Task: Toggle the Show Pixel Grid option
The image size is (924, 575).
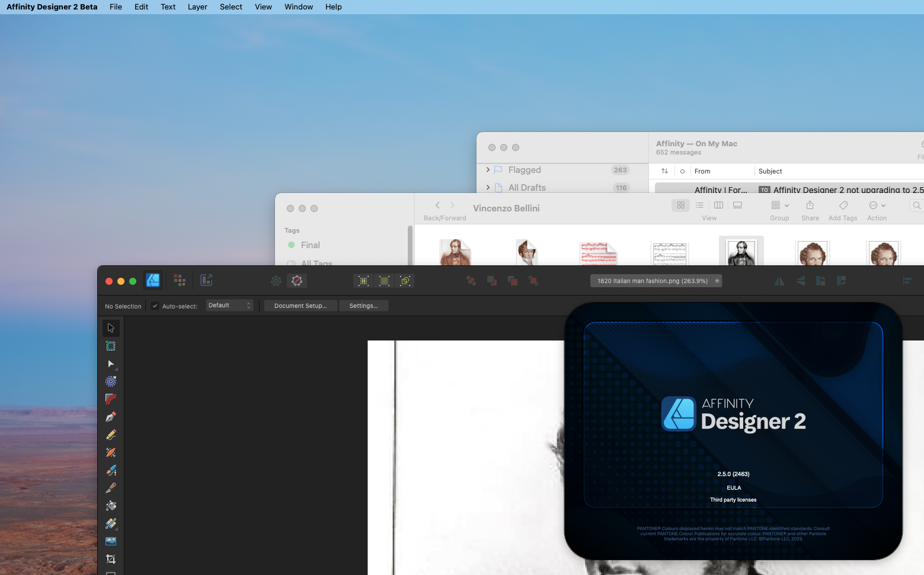Action: point(385,281)
